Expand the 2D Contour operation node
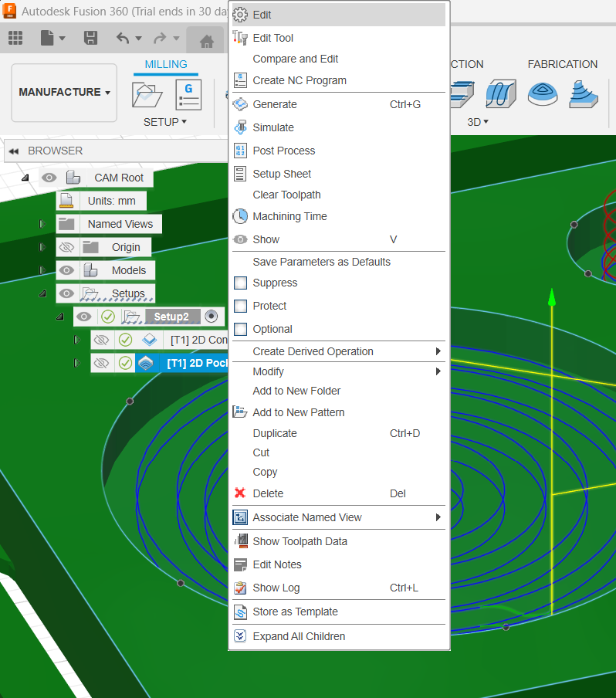Screen dimensions: 616x698 [77, 340]
